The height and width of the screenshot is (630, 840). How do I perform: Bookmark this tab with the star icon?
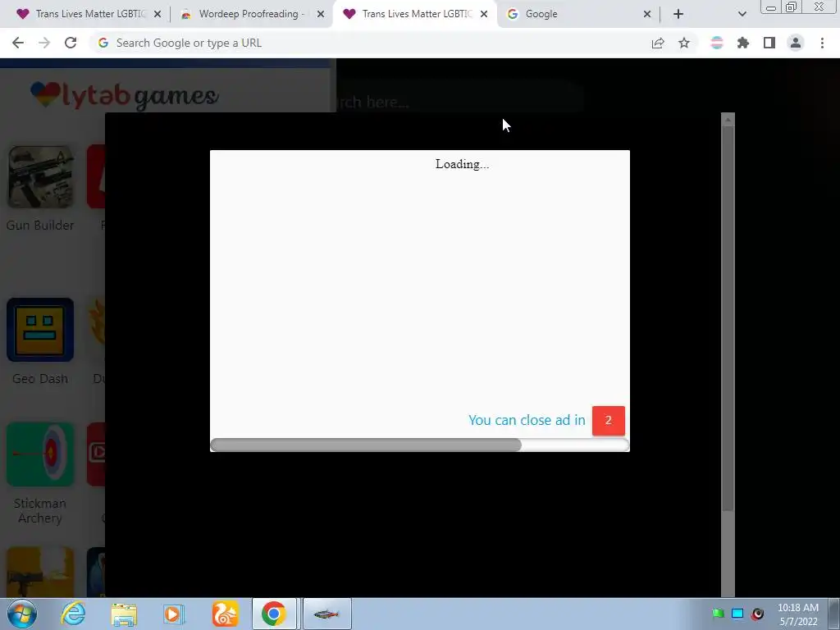click(x=684, y=43)
